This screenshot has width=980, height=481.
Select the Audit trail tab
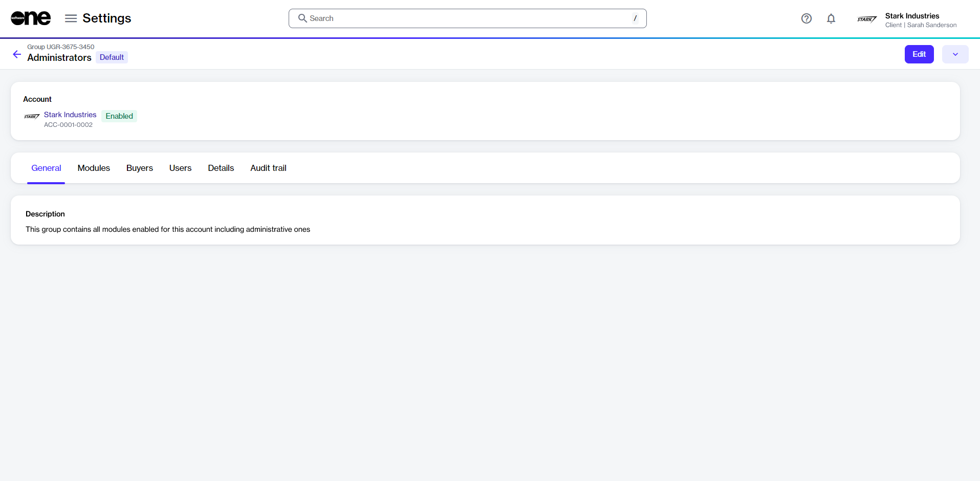(268, 168)
